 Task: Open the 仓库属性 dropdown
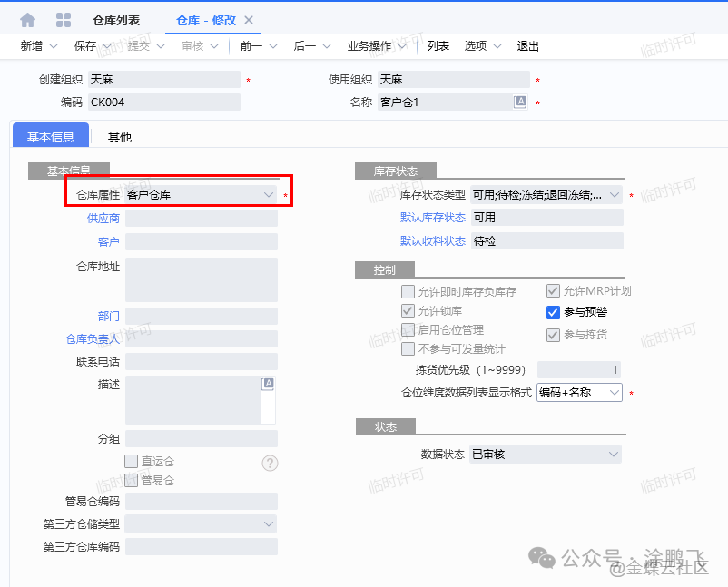[x=269, y=194]
